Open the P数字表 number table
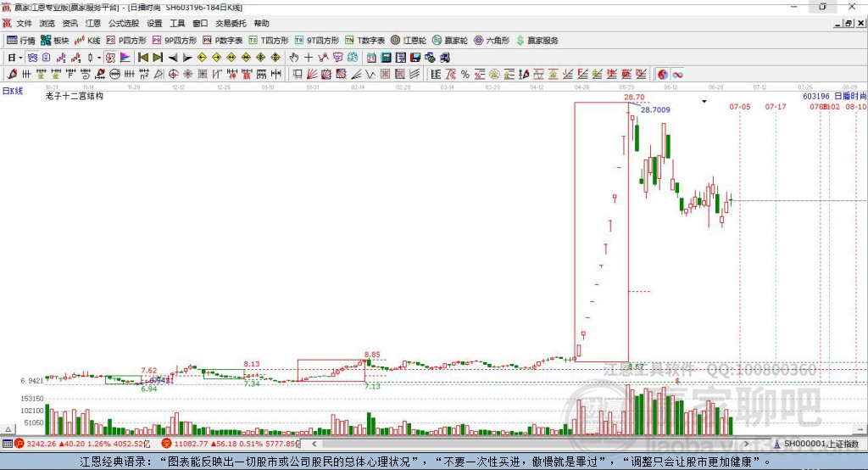Viewport: 868px width, 470px height. click(x=223, y=41)
